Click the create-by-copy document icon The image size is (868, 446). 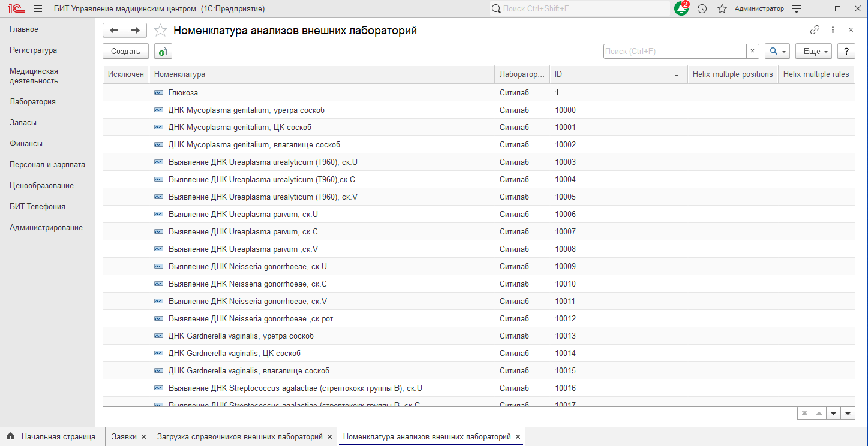(x=163, y=52)
